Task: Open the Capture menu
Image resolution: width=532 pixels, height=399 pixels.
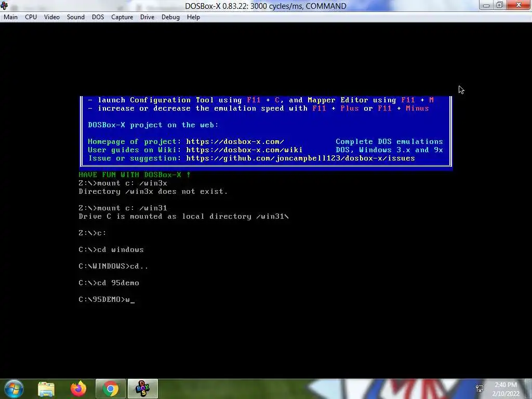Action: [122, 17]
